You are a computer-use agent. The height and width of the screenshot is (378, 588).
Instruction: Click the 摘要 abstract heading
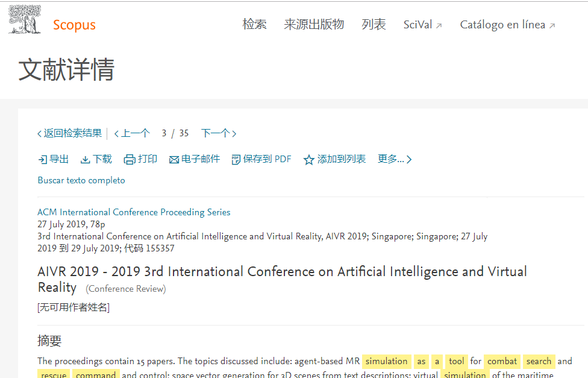pos(49,341)
